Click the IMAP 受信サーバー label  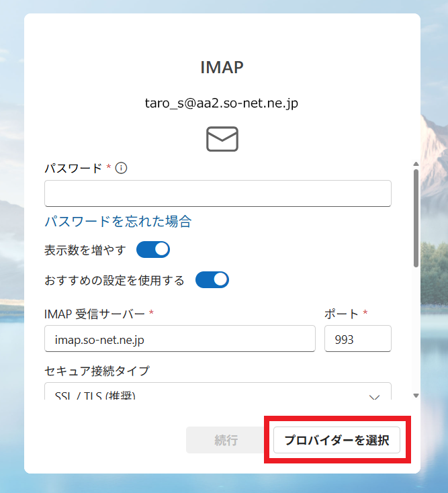point(95,314)
